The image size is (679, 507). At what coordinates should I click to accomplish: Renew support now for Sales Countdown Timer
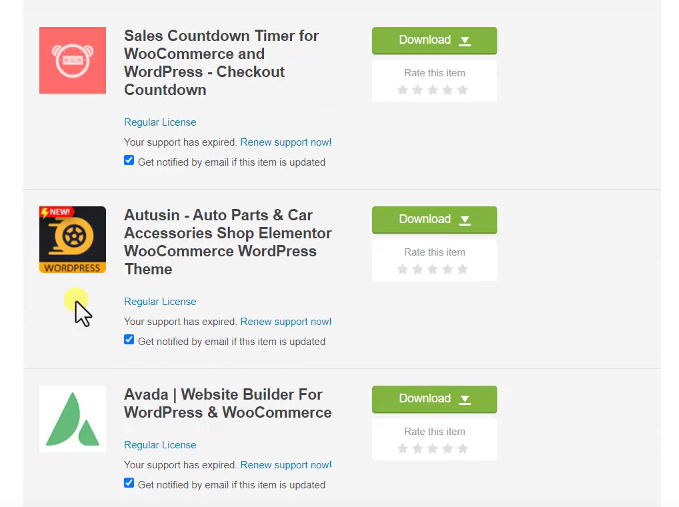click(x=286, y=142)
